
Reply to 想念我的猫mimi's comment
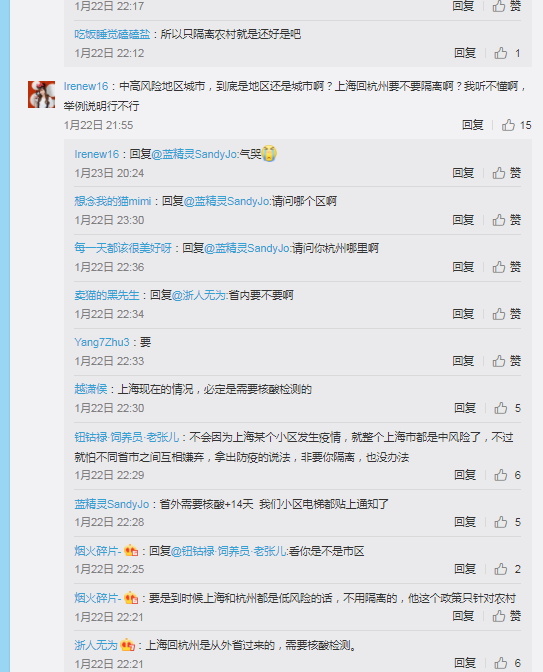(x=463, y=220)
